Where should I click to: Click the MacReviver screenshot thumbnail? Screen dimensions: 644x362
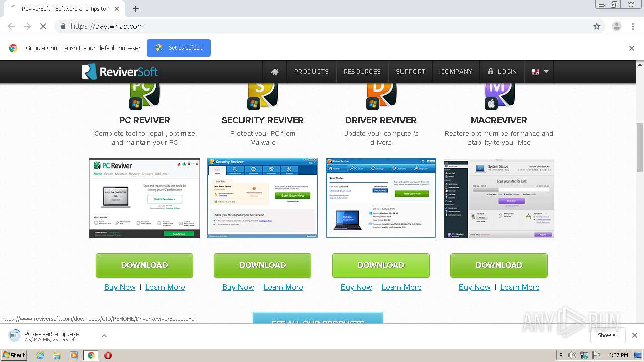coord(499,198)
